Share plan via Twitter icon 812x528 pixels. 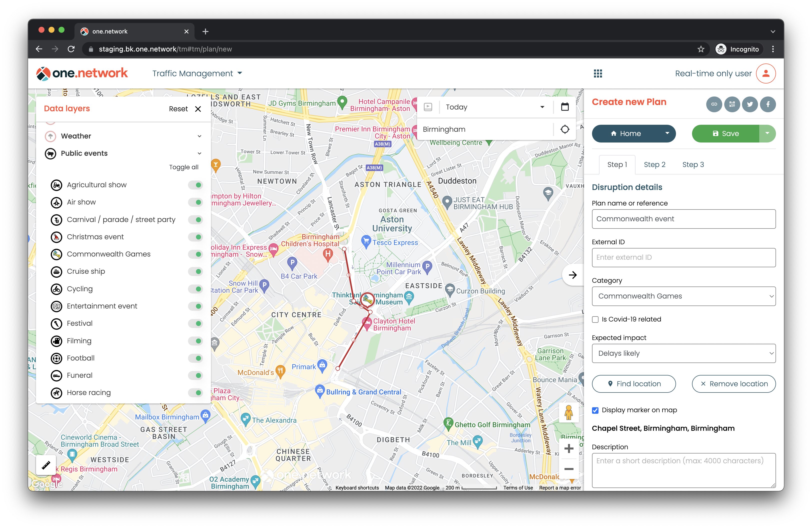pos(749,104)
